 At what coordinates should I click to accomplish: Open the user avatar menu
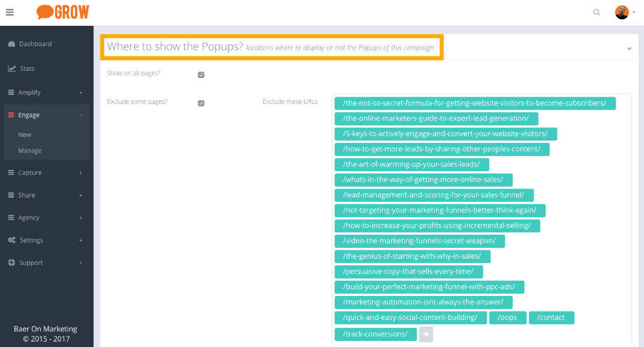tap(625, 12)
